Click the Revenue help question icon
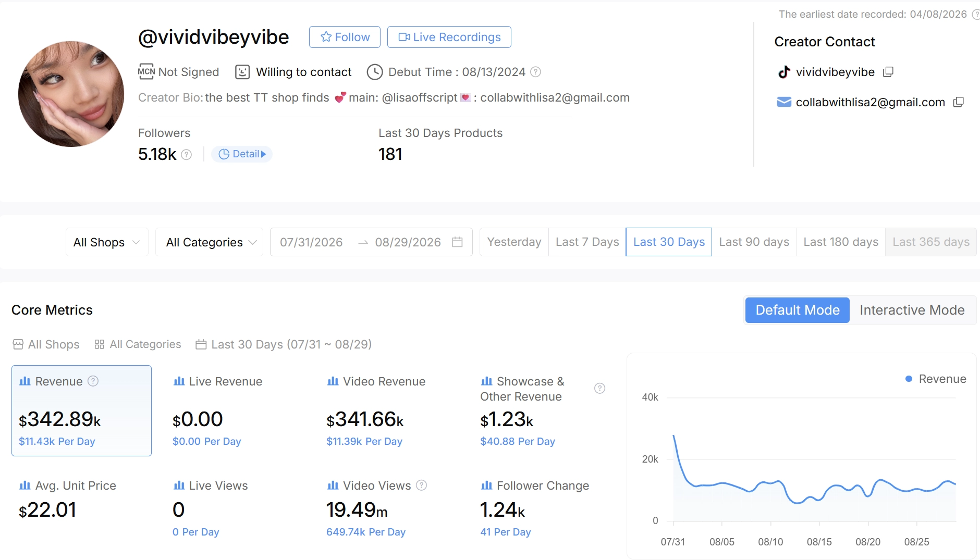The image size is (980, 560). [x=93, y=381]
